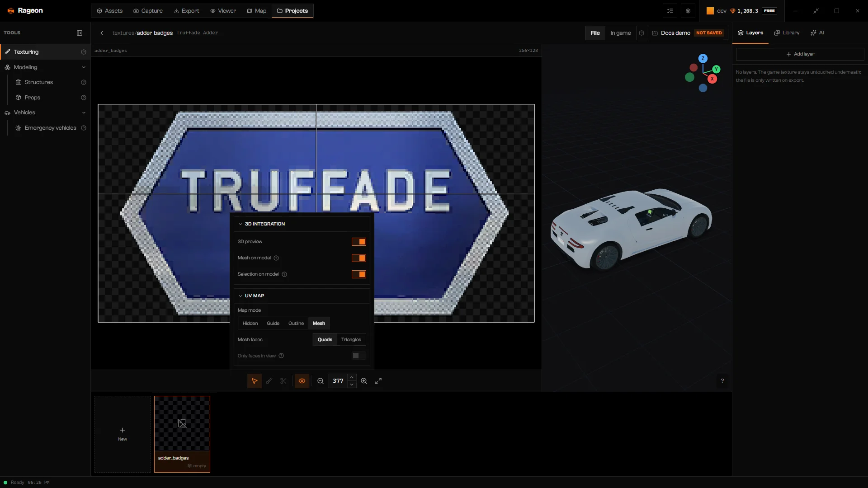Show info for Selection on model

(284, 274)
